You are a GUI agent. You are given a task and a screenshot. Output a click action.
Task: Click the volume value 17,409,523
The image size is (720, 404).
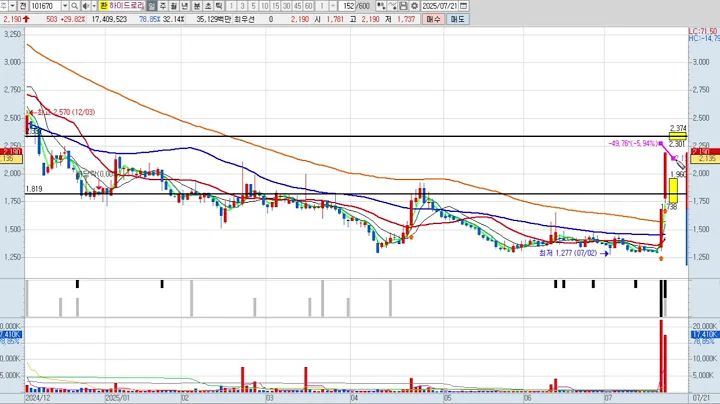click(x=109, y=19)
